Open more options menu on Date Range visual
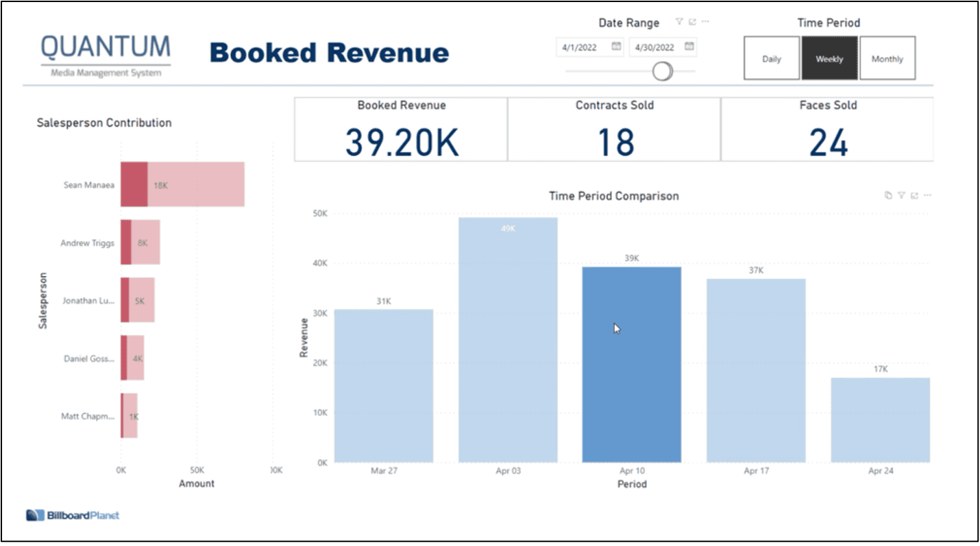The image size is (980, 546). pos(705,21)
